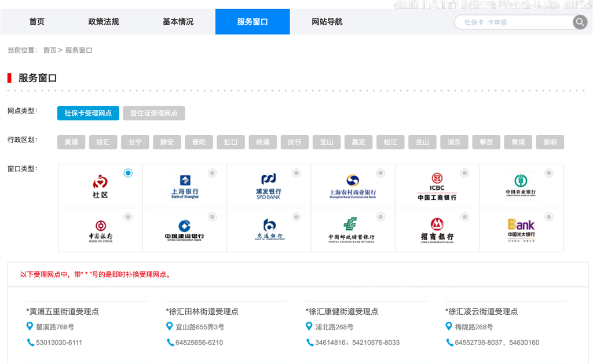Click the search magnifier icon
Viewport: 593px width, 364px height.
pos(580,22)
